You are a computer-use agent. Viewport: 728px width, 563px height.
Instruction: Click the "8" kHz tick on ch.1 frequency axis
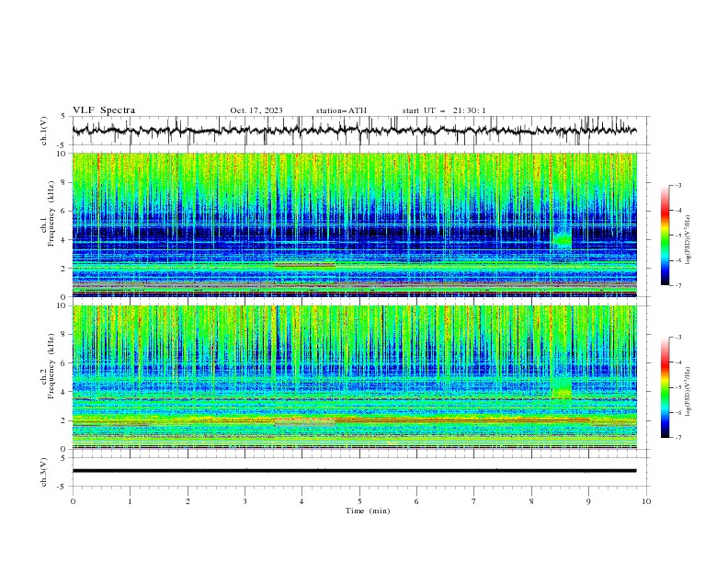[64, 182]
